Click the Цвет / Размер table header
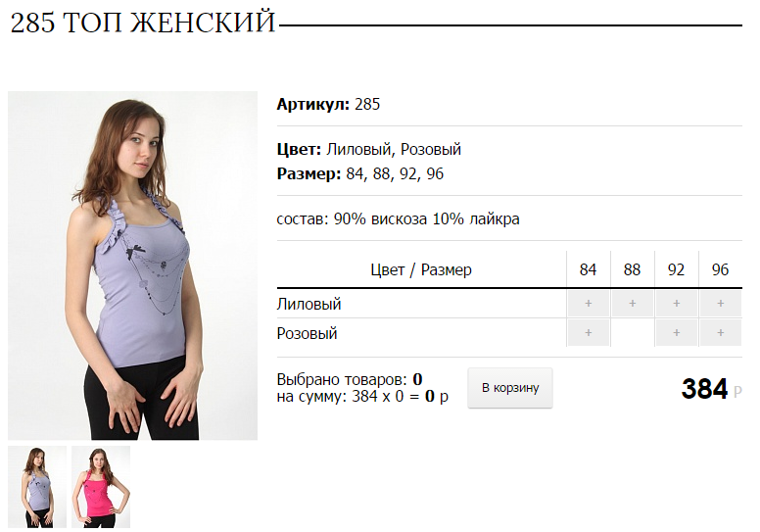760x532 pixels. tap(421, 269)
